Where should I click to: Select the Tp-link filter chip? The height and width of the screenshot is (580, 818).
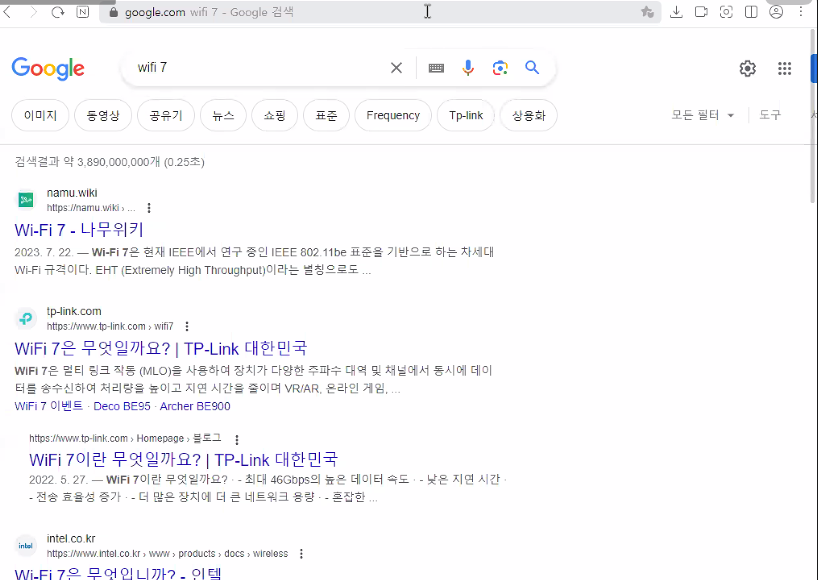466,115
